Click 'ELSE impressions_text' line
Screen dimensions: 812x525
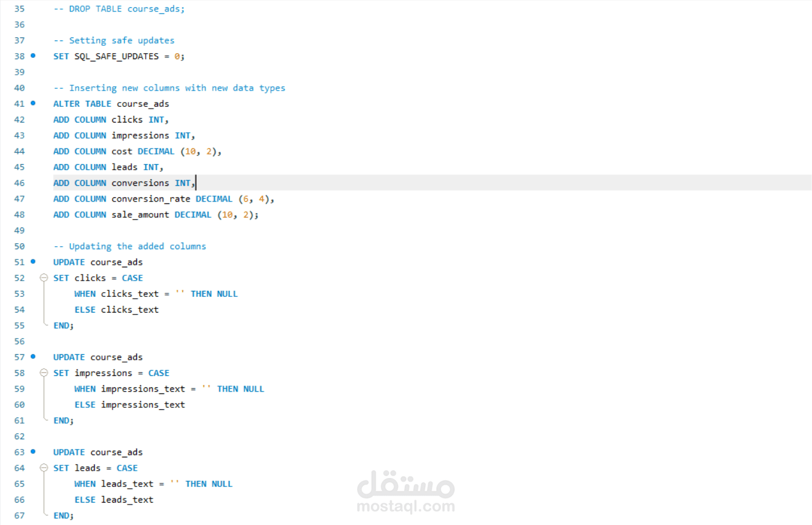tap(130, 404)
